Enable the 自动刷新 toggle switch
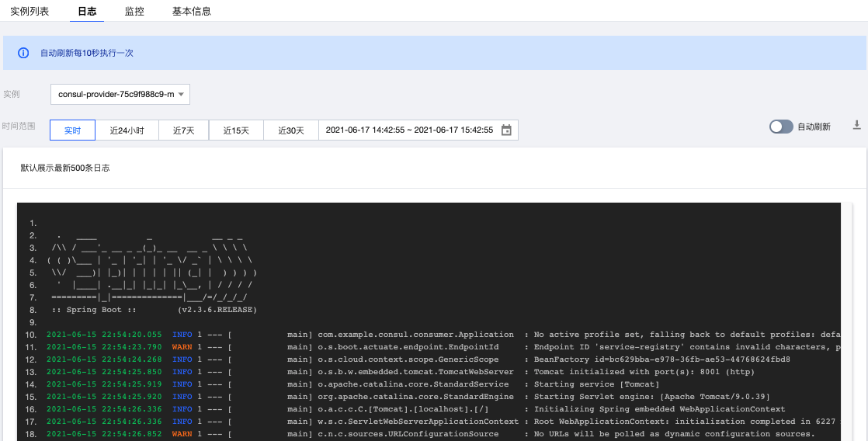 coord(781,127)
